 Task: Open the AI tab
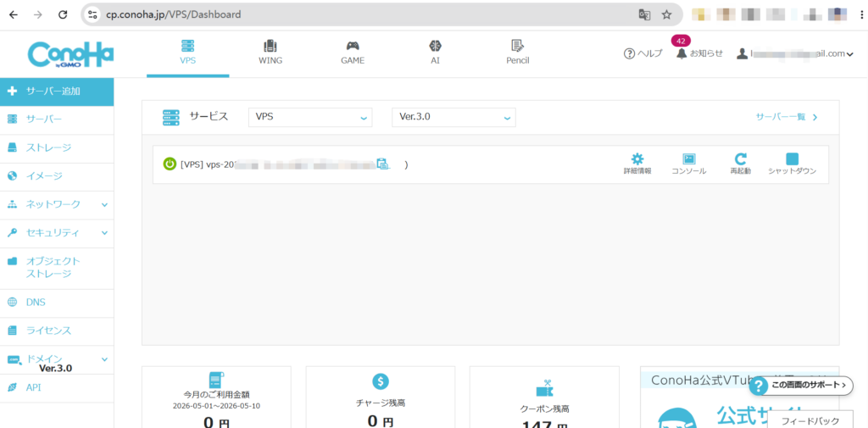435,53
